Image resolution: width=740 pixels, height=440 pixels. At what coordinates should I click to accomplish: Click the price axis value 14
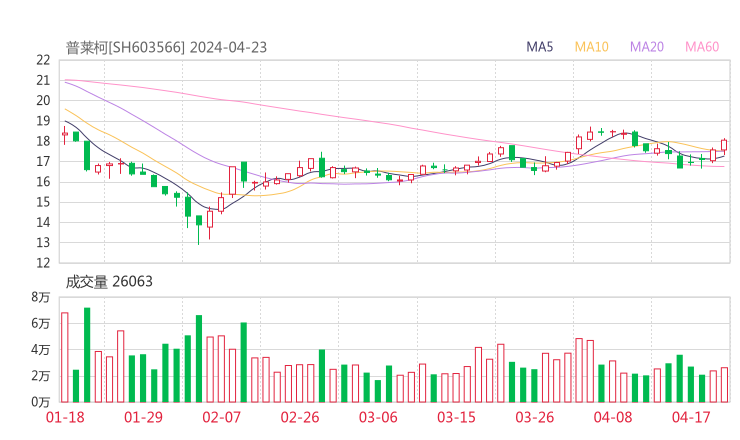43,222
